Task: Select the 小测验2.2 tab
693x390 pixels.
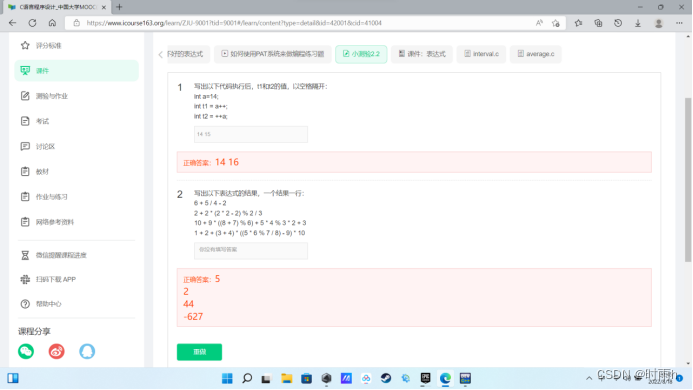Action: point(361,54)
